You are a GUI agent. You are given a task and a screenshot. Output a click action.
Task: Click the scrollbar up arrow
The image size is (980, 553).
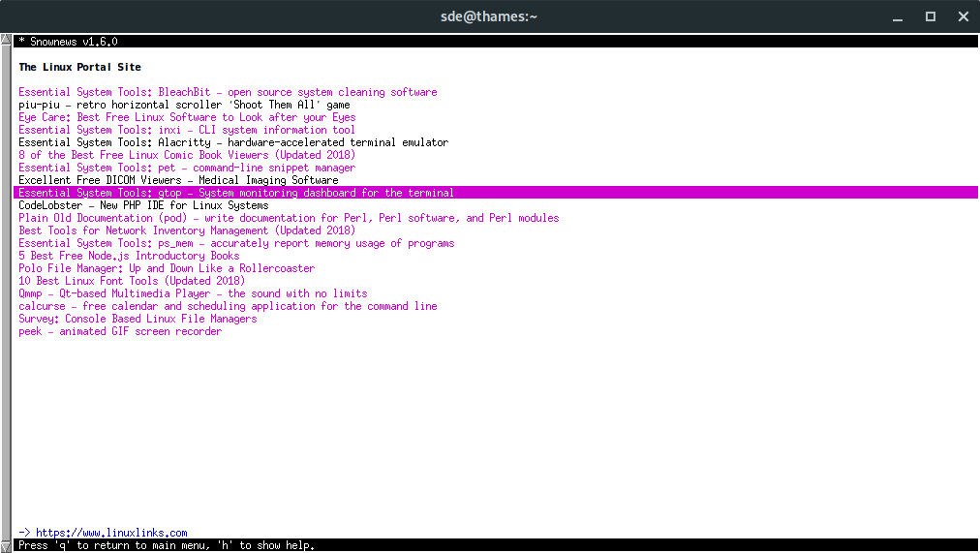pyautogui.click(x=6, y=40)
